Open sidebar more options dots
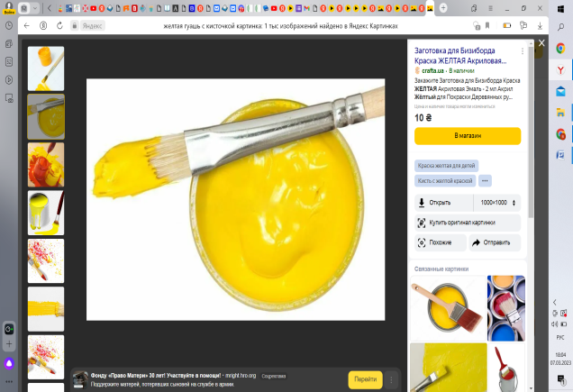 (x=9, y=381)
